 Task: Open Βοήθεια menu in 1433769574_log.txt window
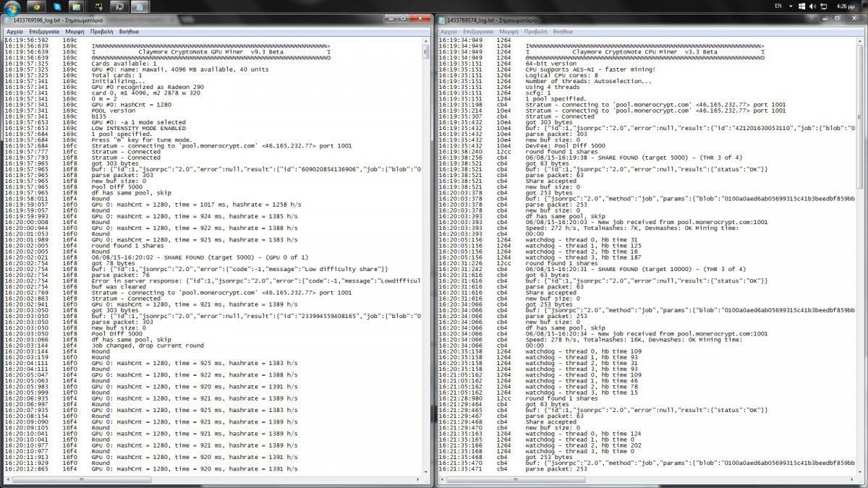pos(563,32)
